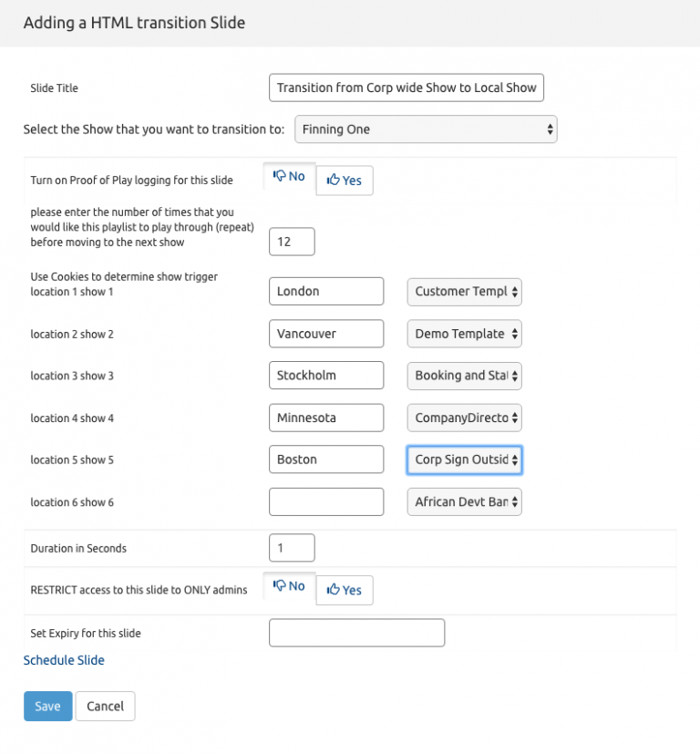Open the African Devt Bank dropdown
Viewport: 700px width, 754px height.
click(464, 501)
